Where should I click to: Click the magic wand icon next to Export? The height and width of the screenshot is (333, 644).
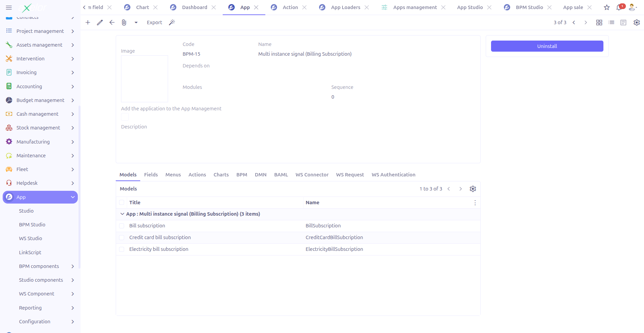[x=172, y=22]
